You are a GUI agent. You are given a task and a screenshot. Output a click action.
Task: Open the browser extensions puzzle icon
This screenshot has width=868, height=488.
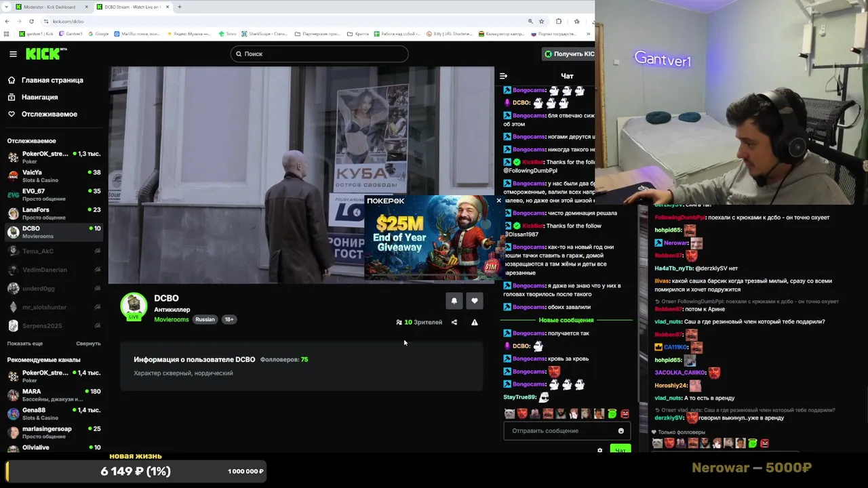tap(559, 21)
